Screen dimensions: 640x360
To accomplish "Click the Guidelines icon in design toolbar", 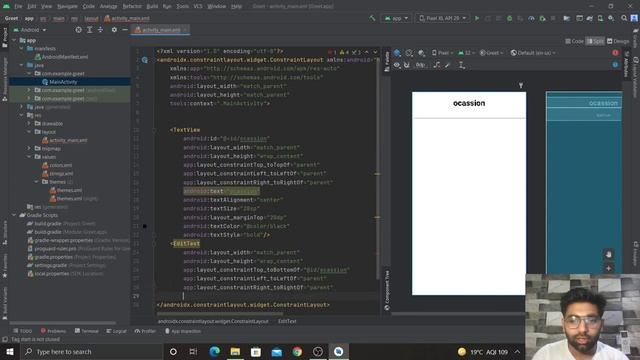I will pos(462,65).
